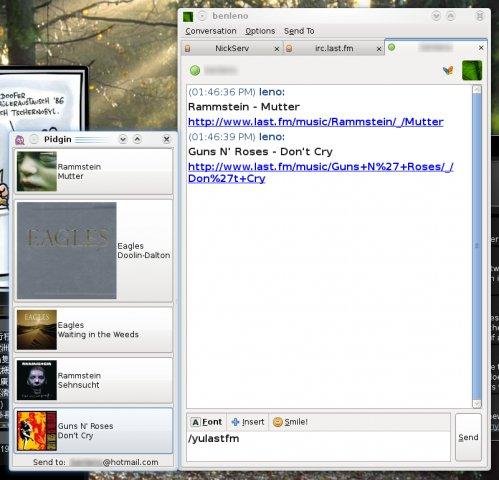Screen dimensions: 499x480
Task: Open the Conversation menu
Action: (211, 31)
